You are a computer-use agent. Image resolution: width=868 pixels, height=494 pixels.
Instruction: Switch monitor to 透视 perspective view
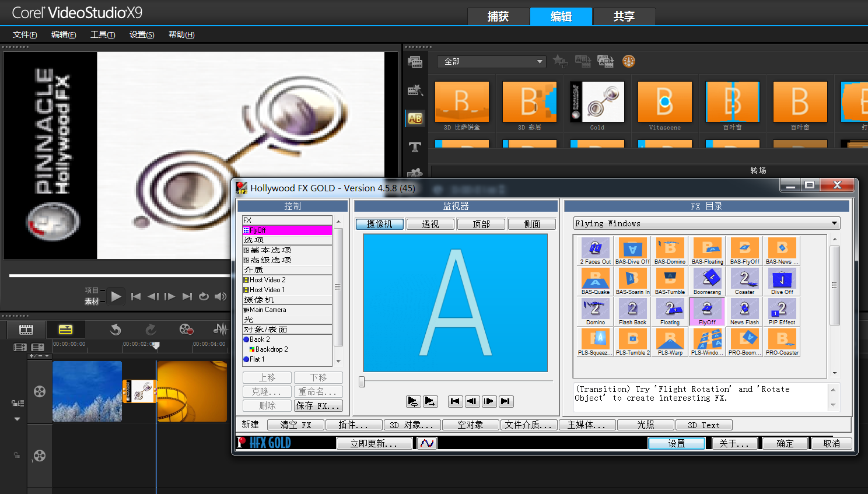430,224
